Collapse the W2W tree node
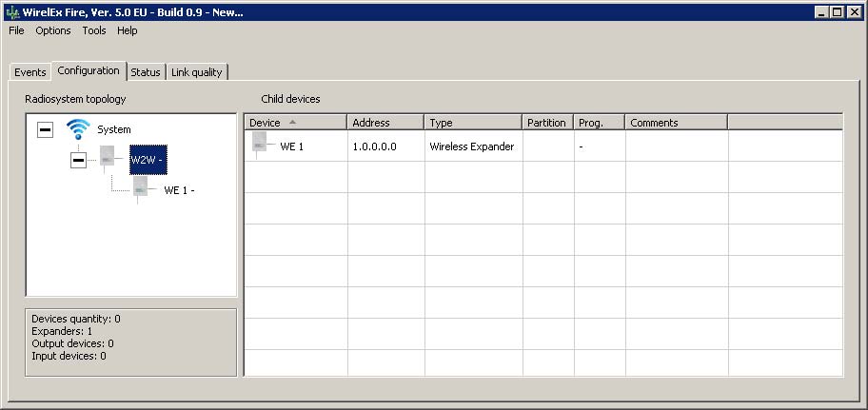 [x=78, y=161]
